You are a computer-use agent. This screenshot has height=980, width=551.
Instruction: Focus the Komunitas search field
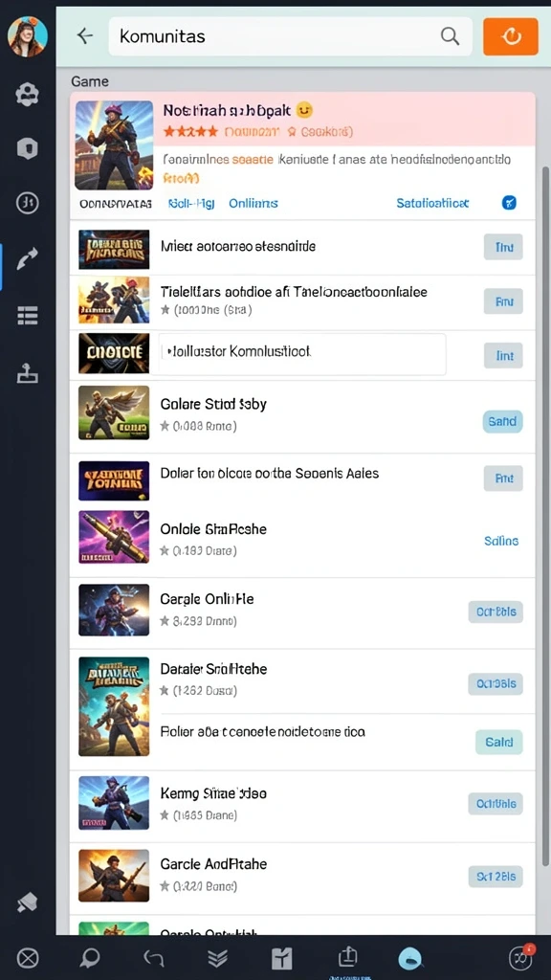pyautogui.click(x=291, y=36)
